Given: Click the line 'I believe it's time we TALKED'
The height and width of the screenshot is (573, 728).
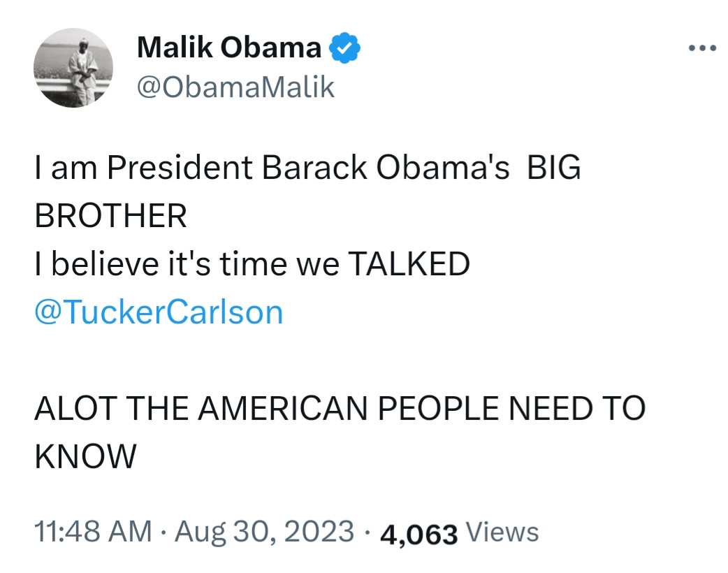Looking at the screenshot, I should pyautogui.click(x=252, y=264).
